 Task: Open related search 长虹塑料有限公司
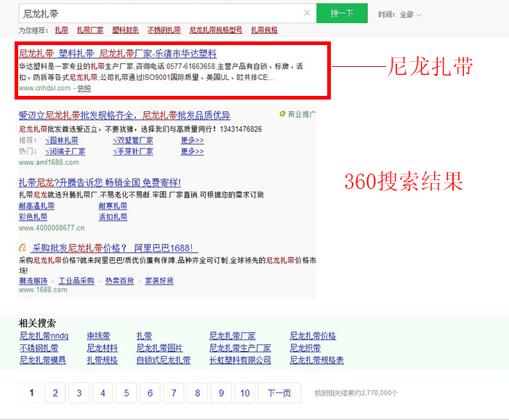[x=240, y=360]
